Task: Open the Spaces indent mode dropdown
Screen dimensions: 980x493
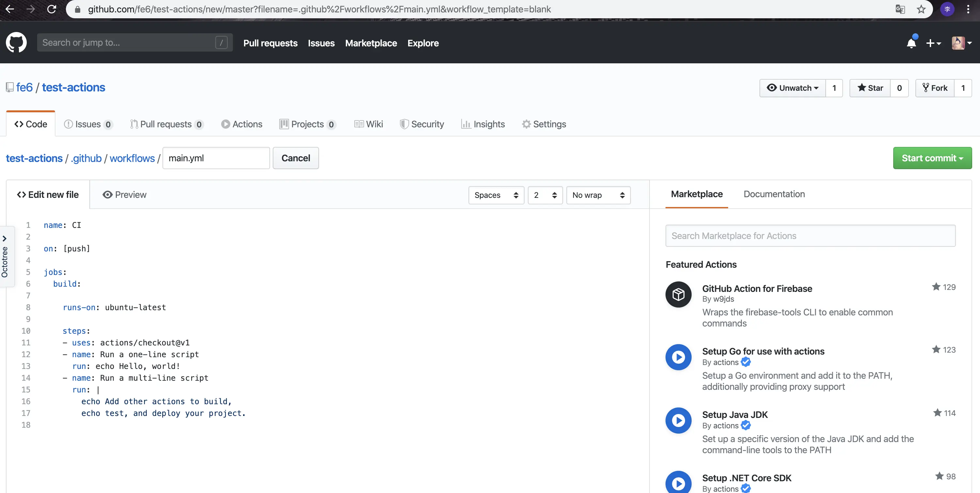Action: pos(496,195)
